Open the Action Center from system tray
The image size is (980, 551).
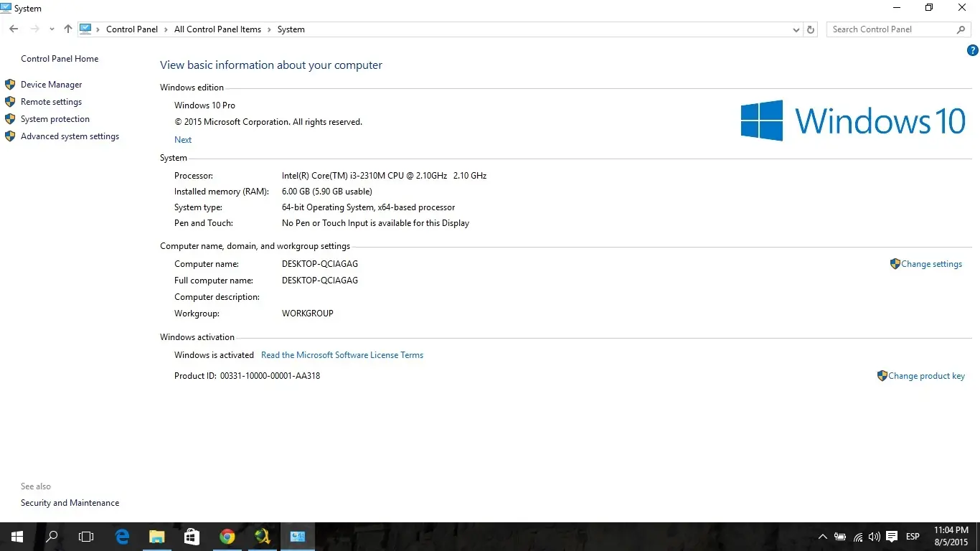[x=892, y=536]
